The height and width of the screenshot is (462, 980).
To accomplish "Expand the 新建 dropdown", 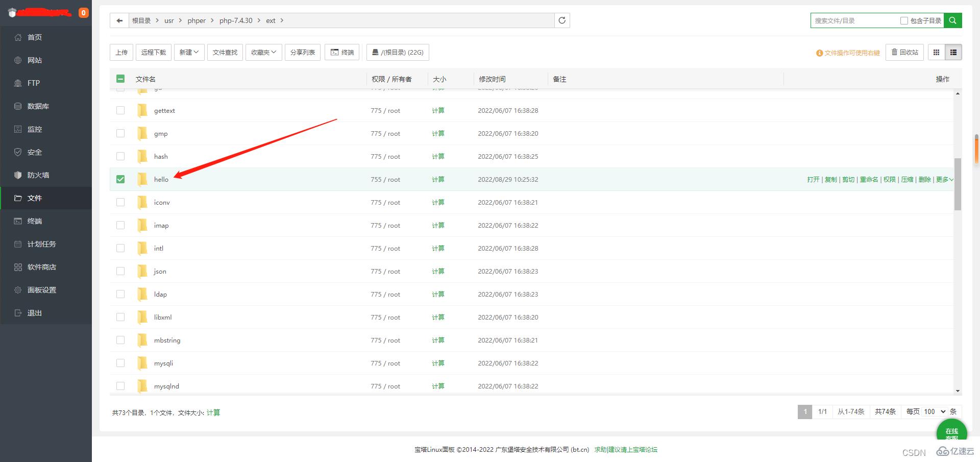I will click(x=189, y=52).
